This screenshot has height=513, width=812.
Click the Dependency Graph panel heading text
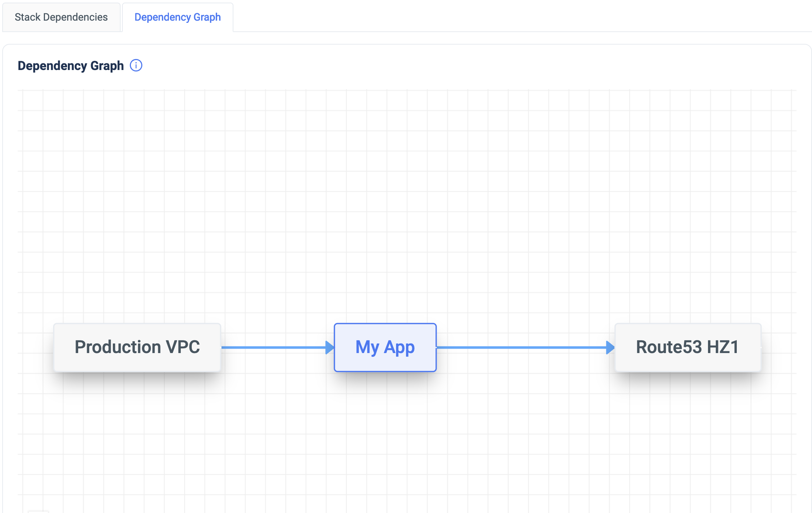coord(71,66)
